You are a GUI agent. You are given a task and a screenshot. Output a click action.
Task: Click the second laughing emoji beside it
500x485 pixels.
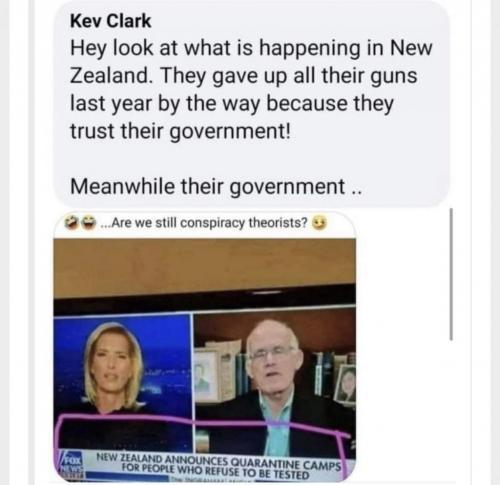tap(88, 223)
